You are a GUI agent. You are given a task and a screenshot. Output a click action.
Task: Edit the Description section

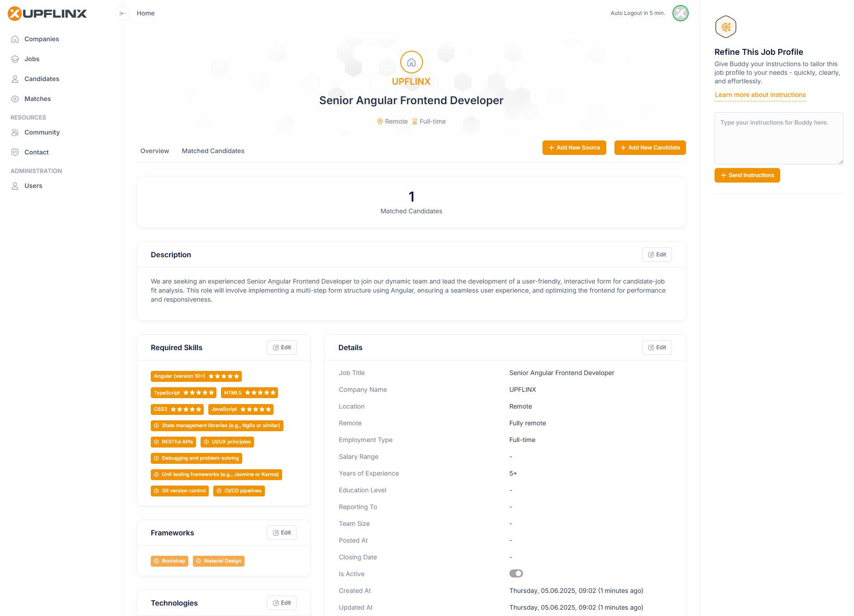pos(657,255)
